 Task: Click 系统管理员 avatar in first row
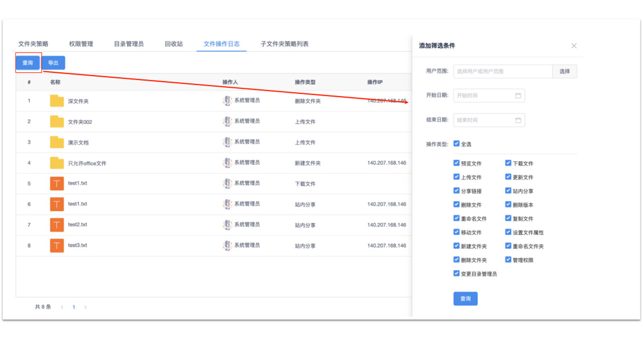click(227, 101)
